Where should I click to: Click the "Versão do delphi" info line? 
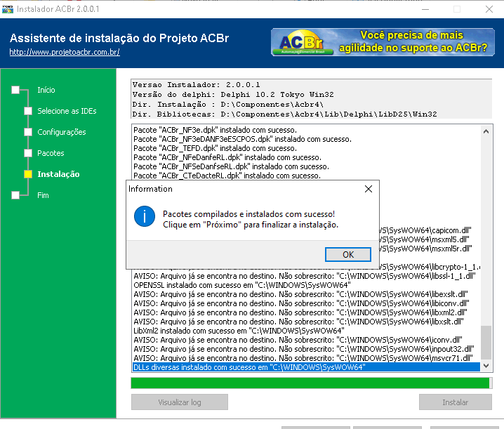click(x=233, y=95)
